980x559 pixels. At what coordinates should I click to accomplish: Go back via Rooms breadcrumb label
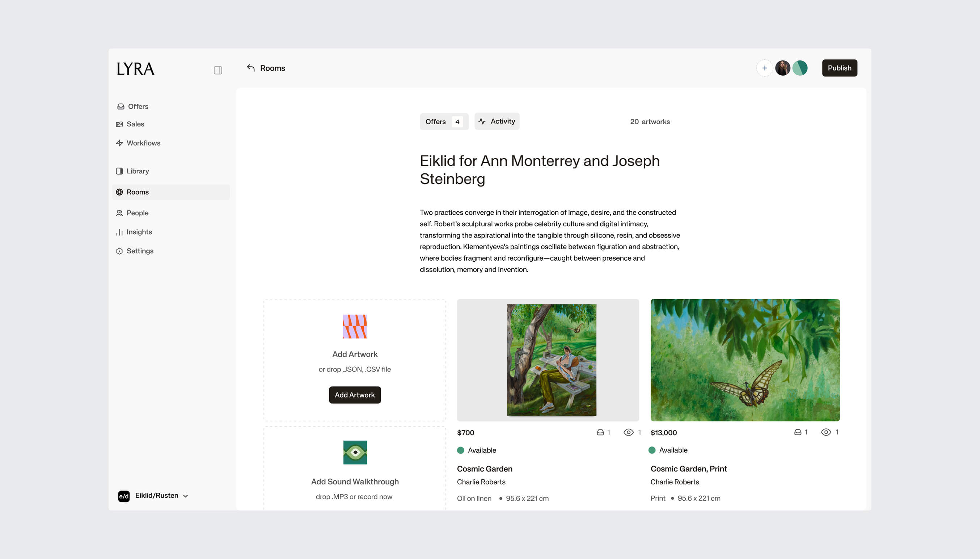click(273, 68)
